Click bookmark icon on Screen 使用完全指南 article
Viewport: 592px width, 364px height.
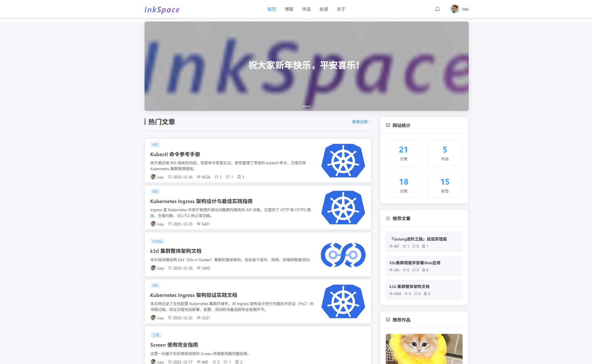pyautogui.click(x=237, y=362)
